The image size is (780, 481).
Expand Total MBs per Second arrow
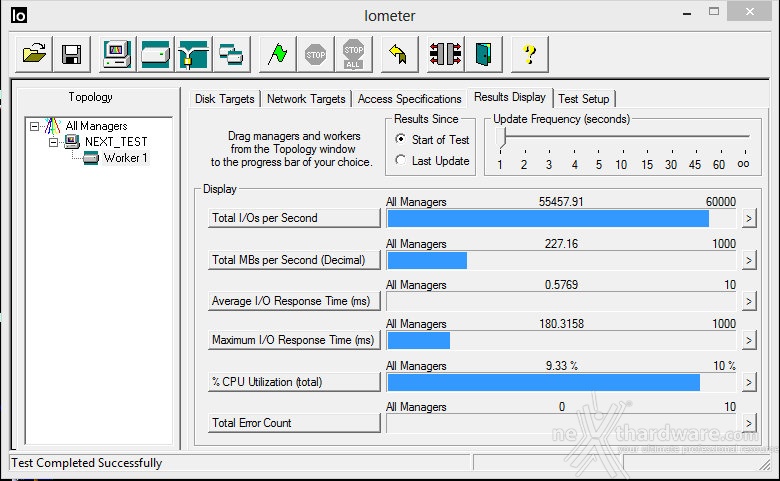point(749,260)
